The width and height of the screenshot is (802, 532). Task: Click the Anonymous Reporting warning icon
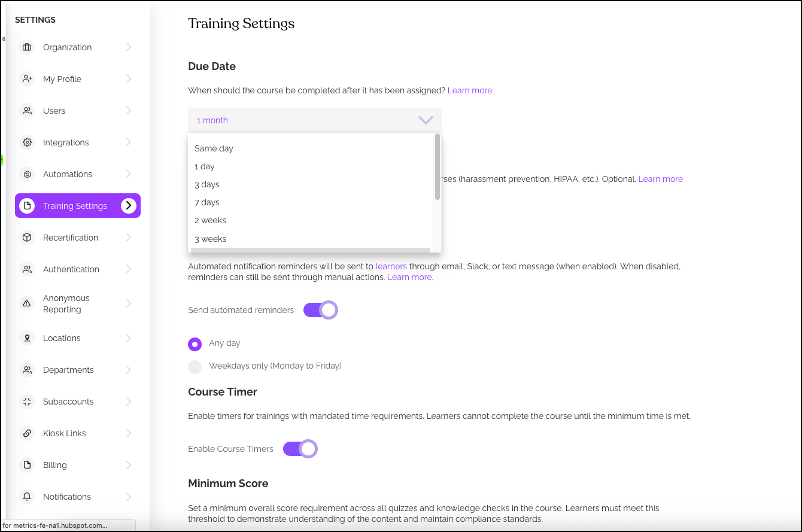27,303
